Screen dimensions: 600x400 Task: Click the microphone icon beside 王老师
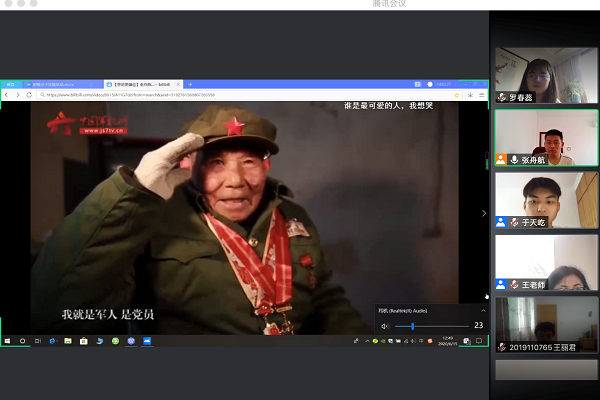[514, 285]
